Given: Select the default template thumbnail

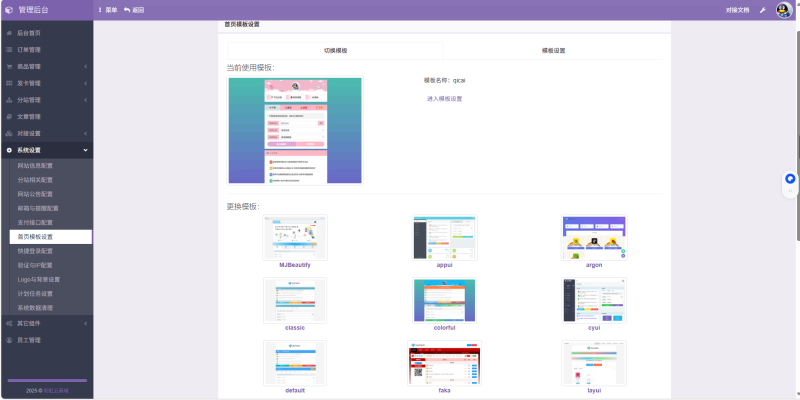Looking at the screenshot, I should pos(295,363).
